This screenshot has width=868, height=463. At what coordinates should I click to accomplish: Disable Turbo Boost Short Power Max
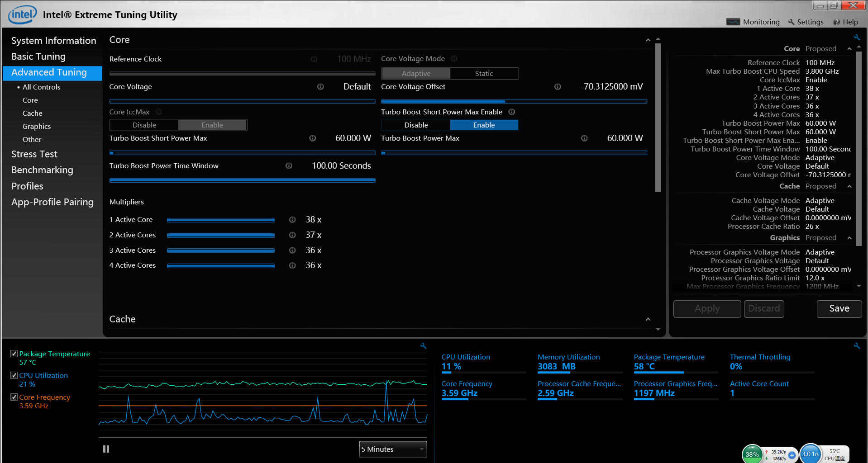point(416,125)
